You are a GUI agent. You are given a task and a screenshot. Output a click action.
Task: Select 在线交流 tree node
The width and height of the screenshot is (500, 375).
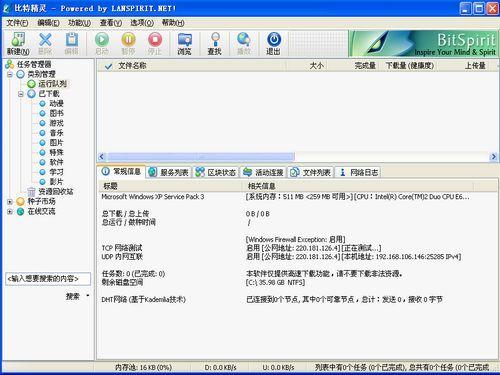(x=41, y=211)
